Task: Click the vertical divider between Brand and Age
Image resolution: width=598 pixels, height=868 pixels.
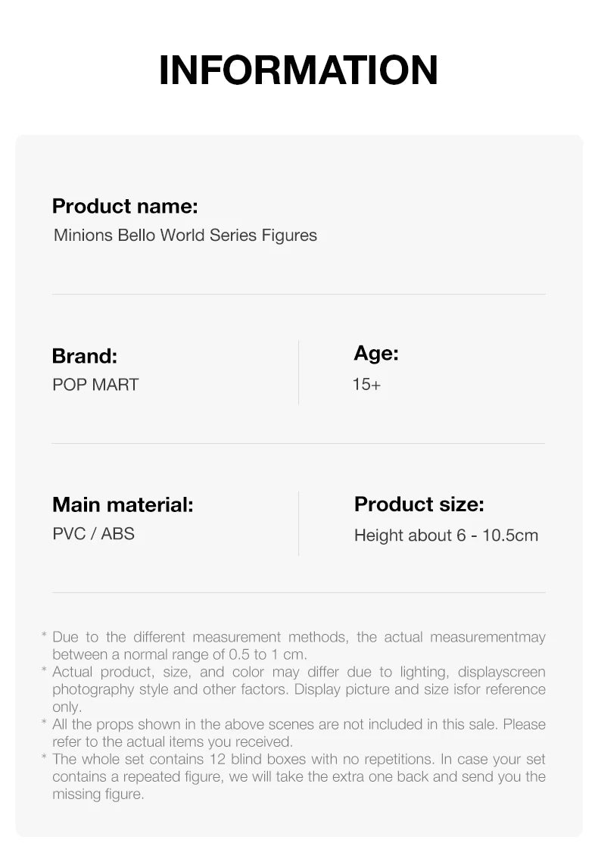Action: pos(298,372)
